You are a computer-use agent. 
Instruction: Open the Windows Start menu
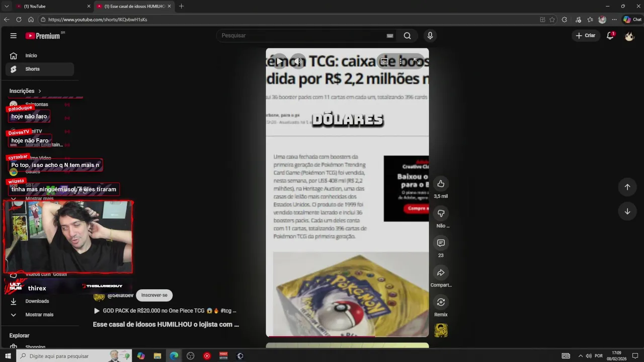tap(8, 356)
